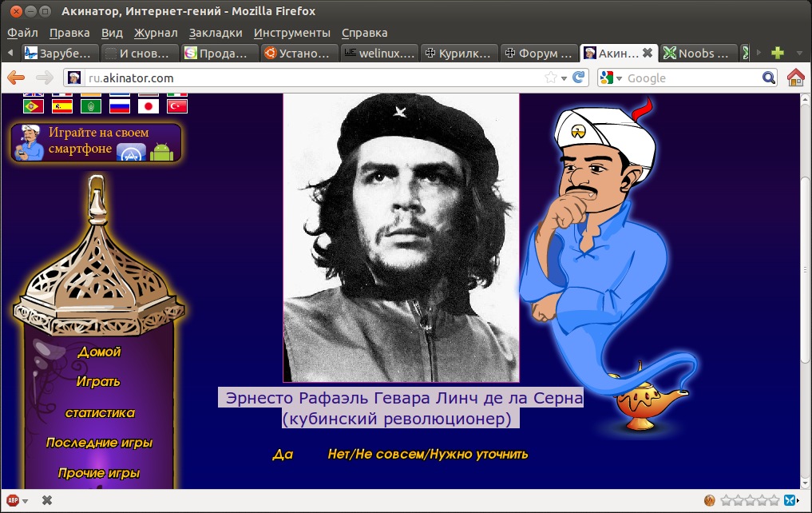Switch to the Курилк… tab
The image size is (812, 513).
click(459, 53)
